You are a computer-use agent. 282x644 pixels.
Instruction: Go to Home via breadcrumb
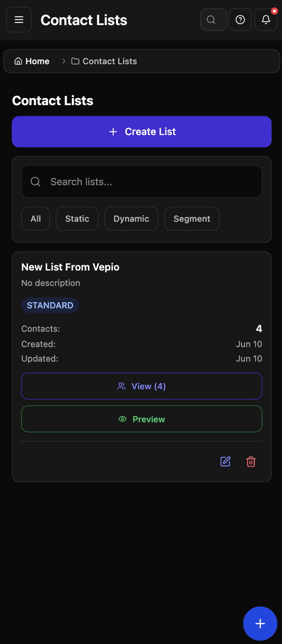coord(37,61)
